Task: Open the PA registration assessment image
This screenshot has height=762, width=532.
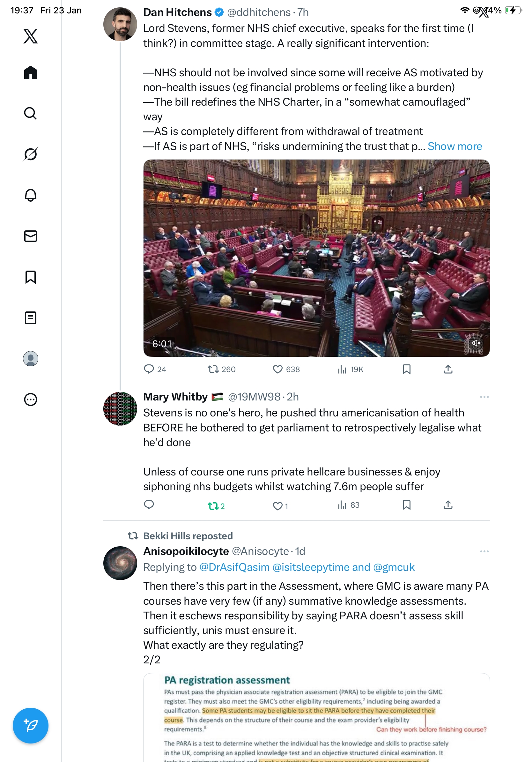Action: tap(316, 718)
